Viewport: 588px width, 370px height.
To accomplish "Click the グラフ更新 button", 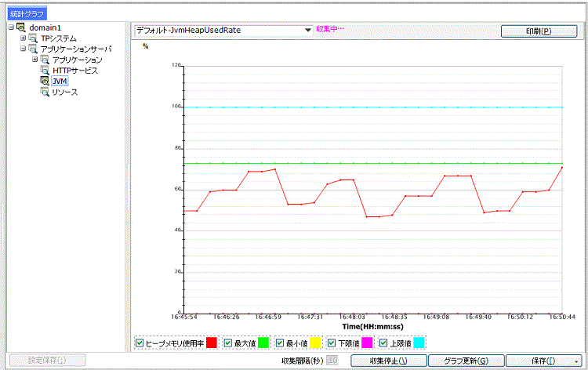I will click(x=466, y=361).
